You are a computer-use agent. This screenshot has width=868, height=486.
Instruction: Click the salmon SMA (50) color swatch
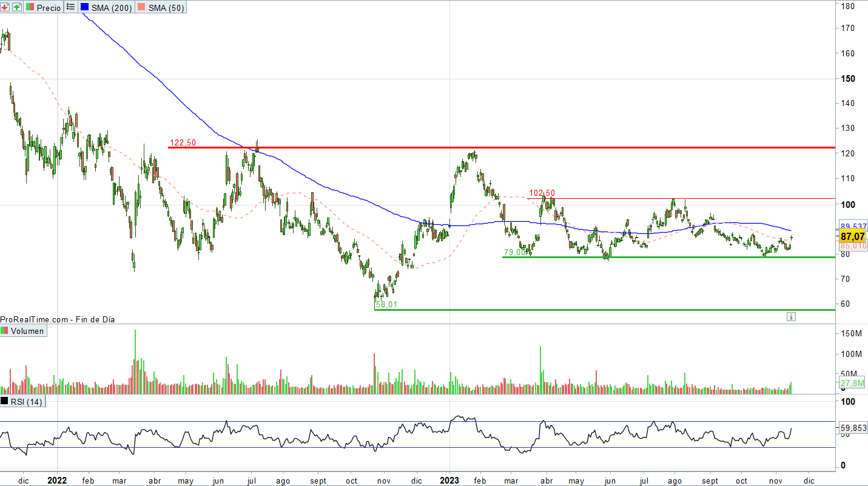pyautogui.click(x=141, y=7)
